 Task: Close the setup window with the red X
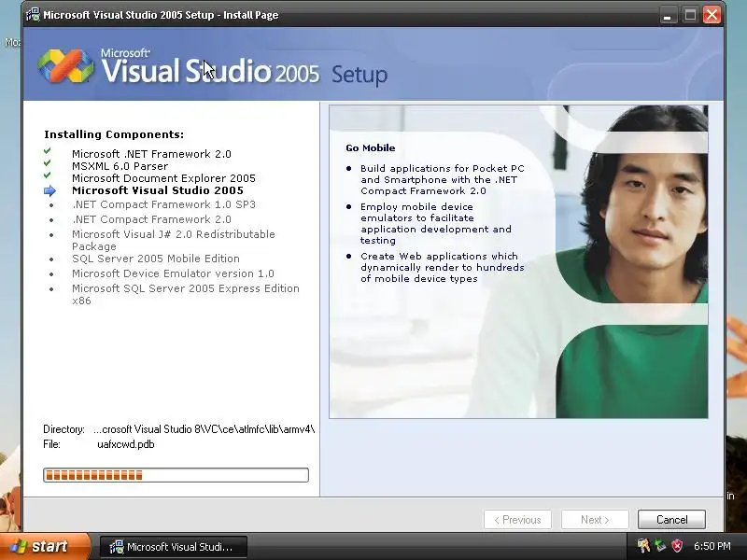click(712, 15)
